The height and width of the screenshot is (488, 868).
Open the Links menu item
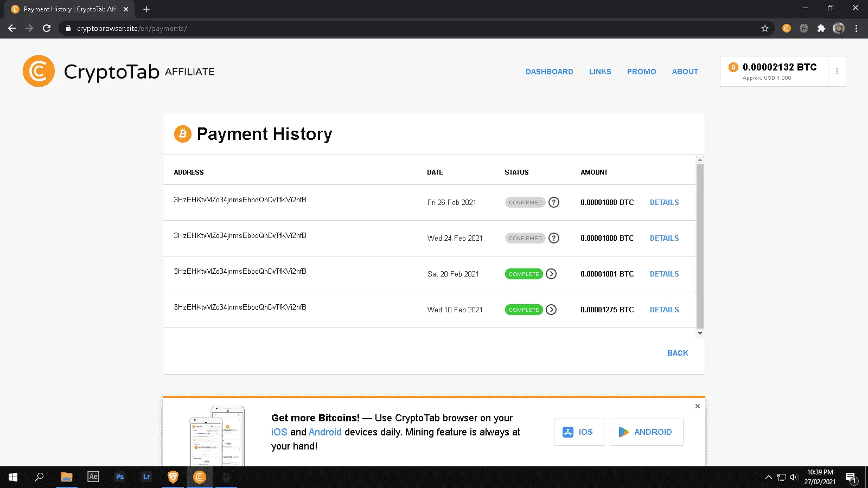coord(600,72)
